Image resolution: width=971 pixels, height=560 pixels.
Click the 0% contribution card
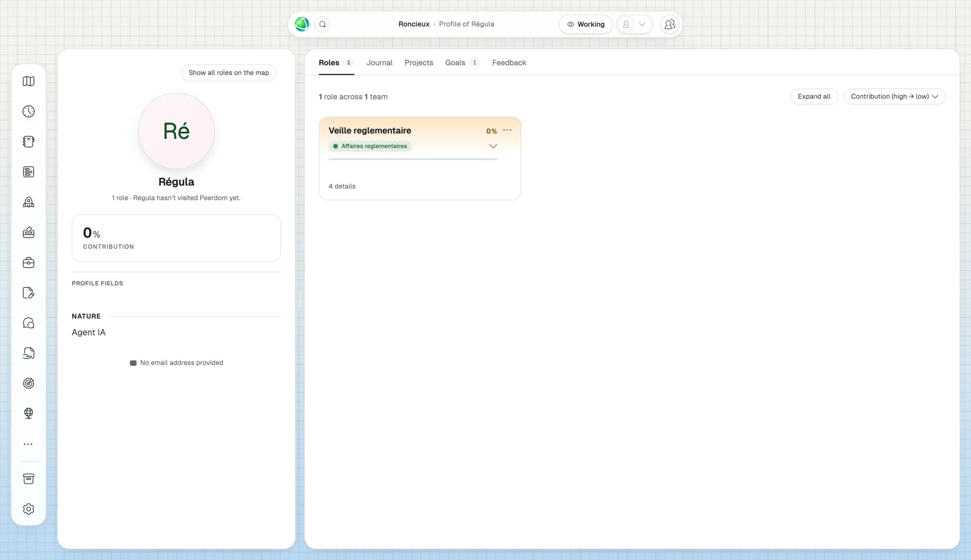176,238
